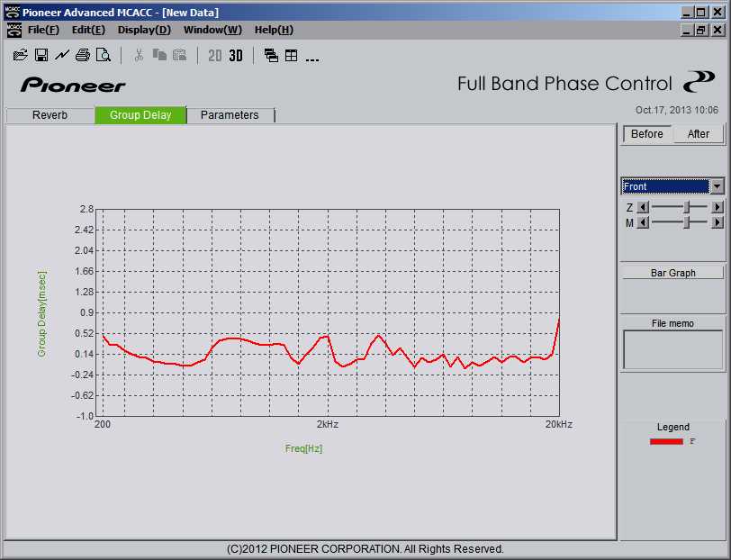Click the MCACC document icon beside File menu
This screenshot has width=731, height=560.
pyautogui.click(x=14, y=30)
